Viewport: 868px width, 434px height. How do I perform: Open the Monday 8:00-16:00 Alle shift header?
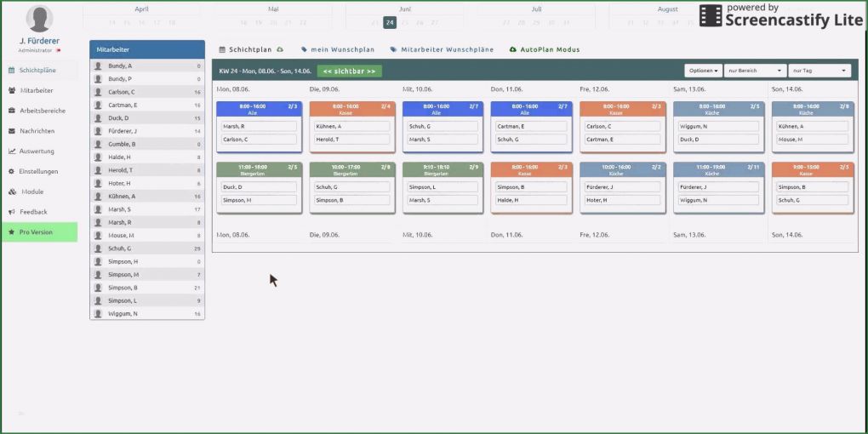coord(259,108)
